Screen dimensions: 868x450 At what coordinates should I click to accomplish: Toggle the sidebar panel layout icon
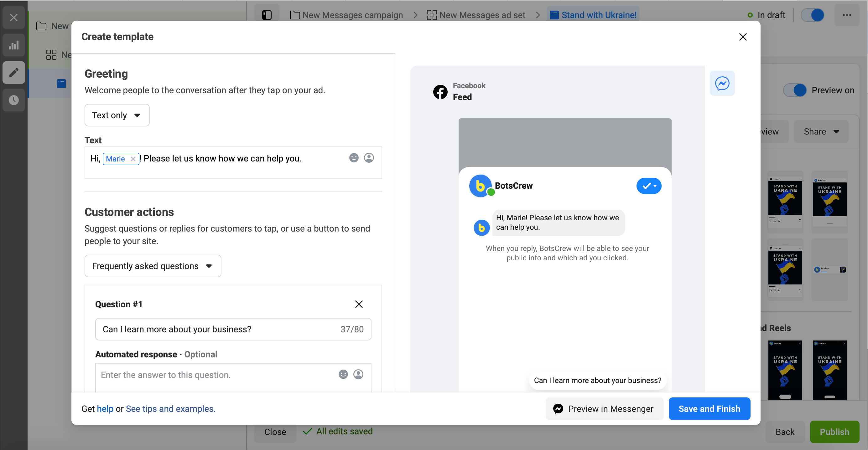pos(267,15)
